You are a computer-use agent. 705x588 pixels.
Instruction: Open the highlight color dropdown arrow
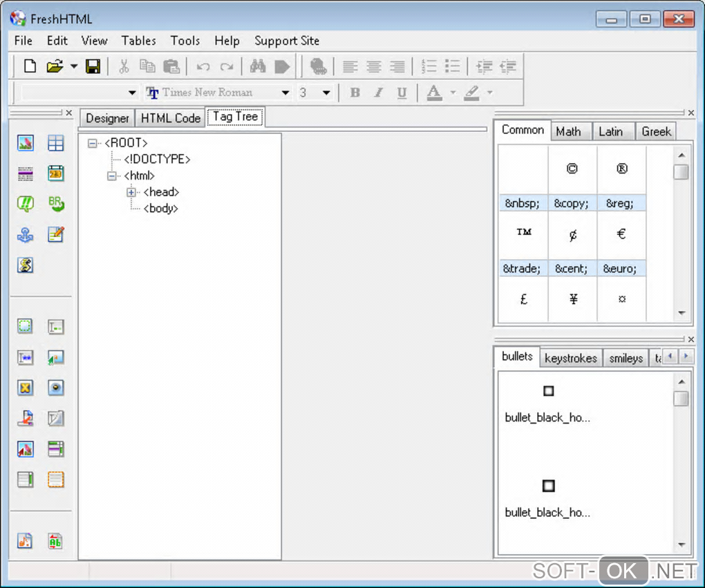coord(490,93)
